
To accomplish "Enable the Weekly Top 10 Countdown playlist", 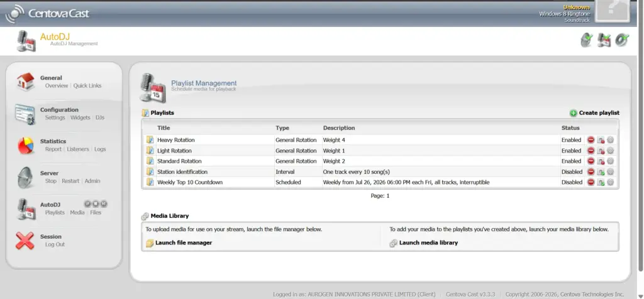I will tap(601, 182).
